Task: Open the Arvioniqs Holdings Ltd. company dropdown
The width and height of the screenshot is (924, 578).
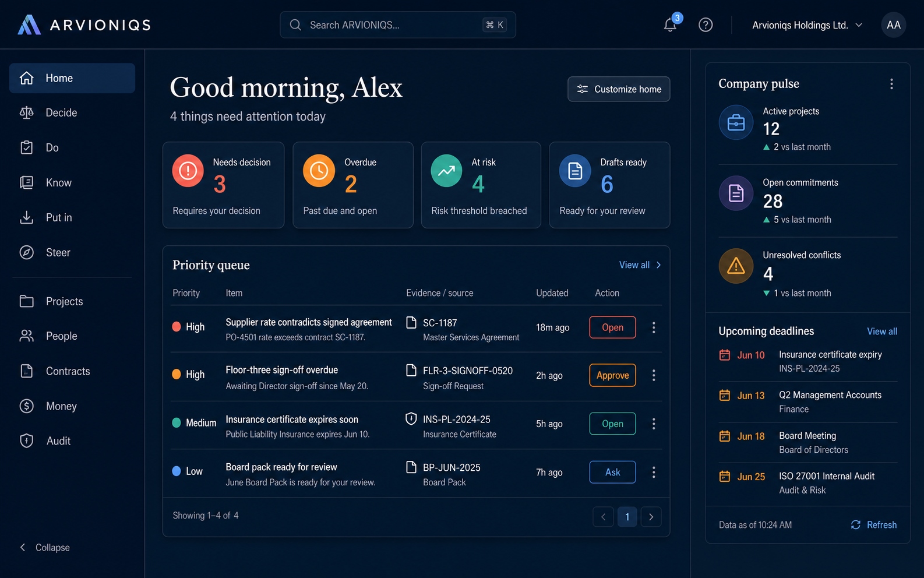Action: [807, 25]
